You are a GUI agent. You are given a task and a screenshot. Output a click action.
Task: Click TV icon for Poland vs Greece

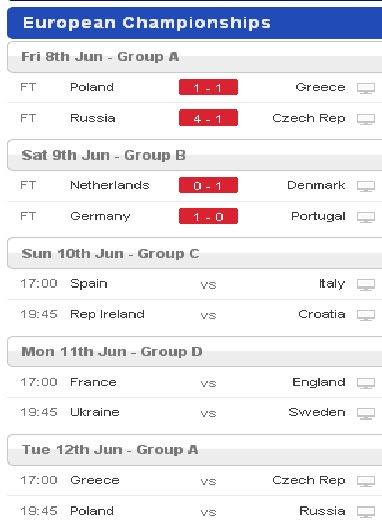click(x=366, y=88)
